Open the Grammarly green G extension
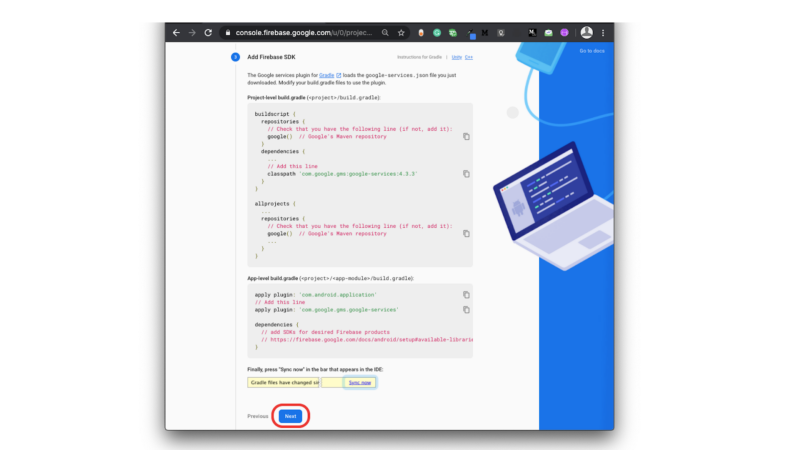Screen dimensions: 800x450 pos(437,33)
